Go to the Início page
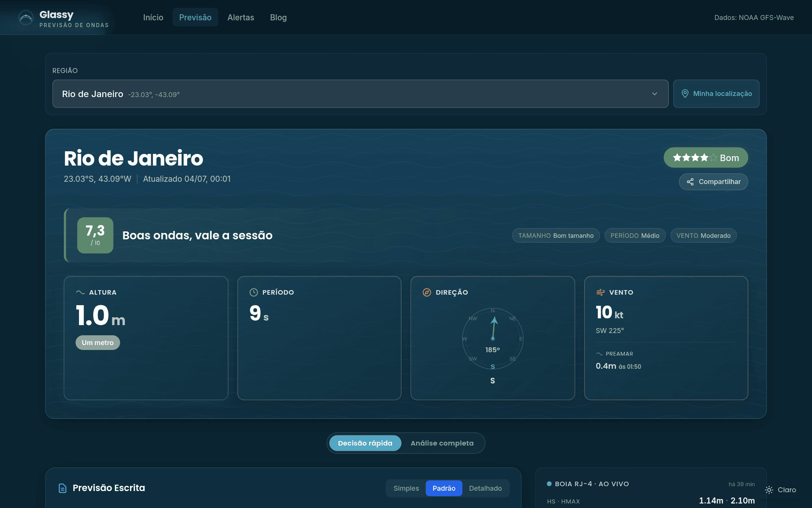Image resolution: width=812 pixels, height=508 pixels. [x=153, y=17]
